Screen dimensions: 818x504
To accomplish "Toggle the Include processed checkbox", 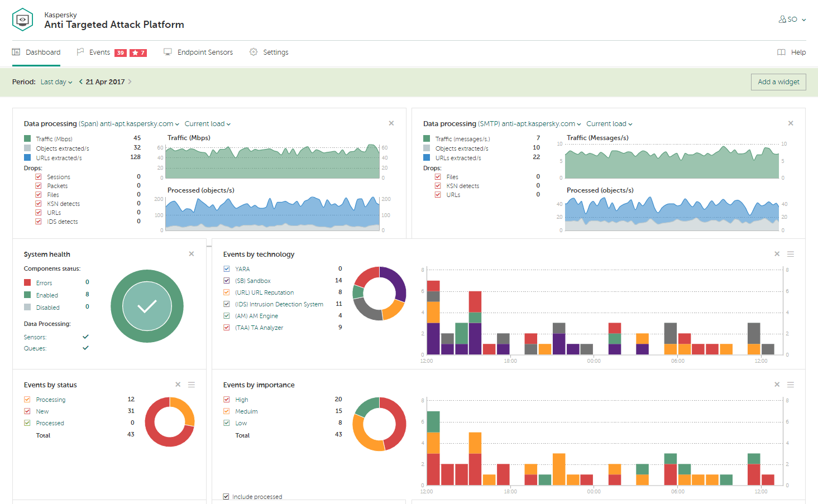I will (x=226, y=497).
